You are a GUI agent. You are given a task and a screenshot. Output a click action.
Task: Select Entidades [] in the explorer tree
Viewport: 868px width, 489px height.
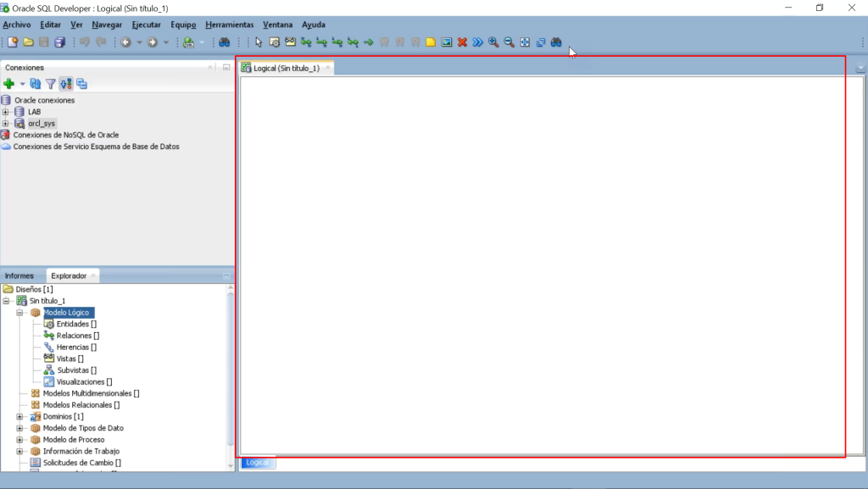tap(76, 324)
